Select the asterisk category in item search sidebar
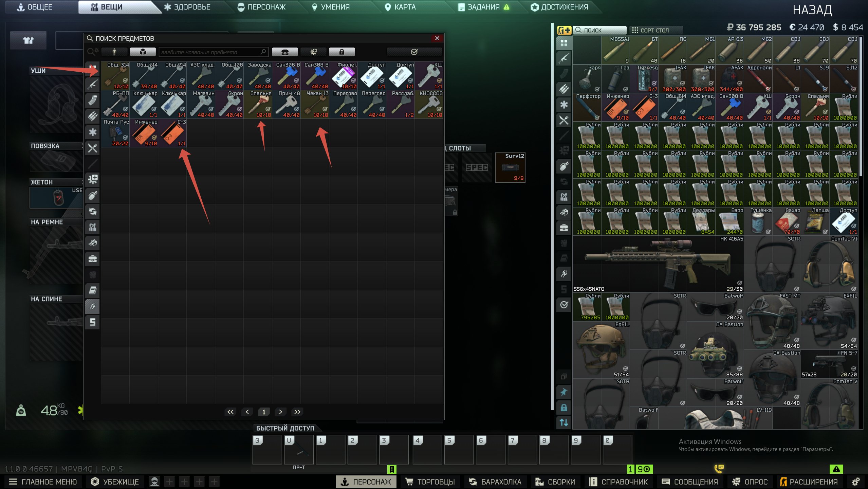868x489 pixels. click(x=93, y=132)
